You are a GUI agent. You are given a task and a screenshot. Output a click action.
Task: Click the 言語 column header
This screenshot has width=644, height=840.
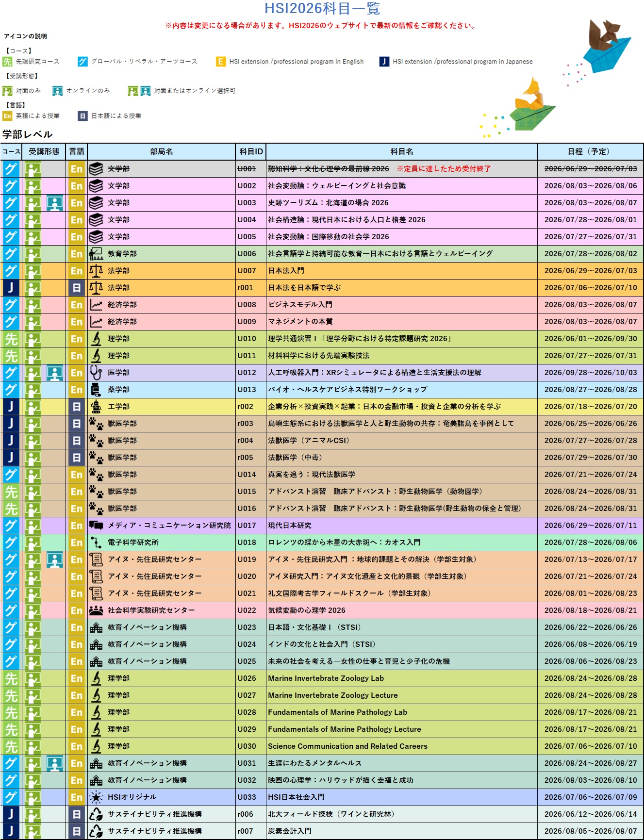pyautogui.click(x=77, y=152)
